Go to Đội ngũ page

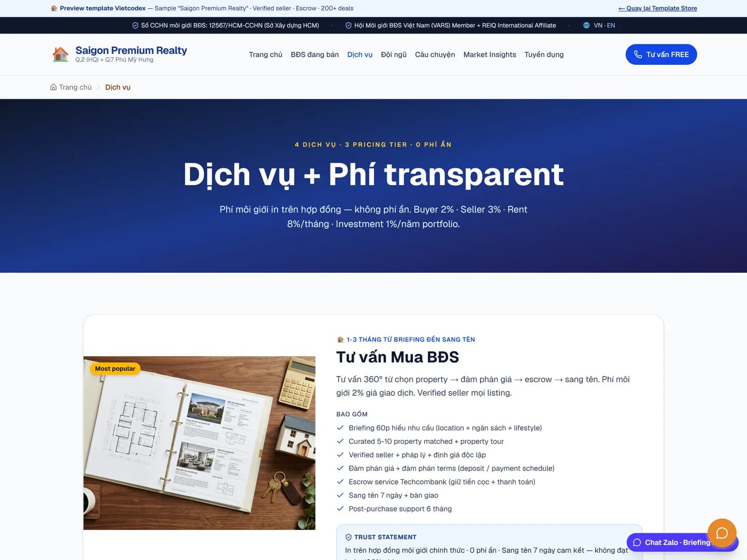[394, 54]
